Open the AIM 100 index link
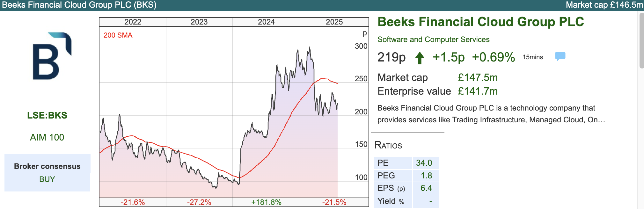 pos(47,137)
